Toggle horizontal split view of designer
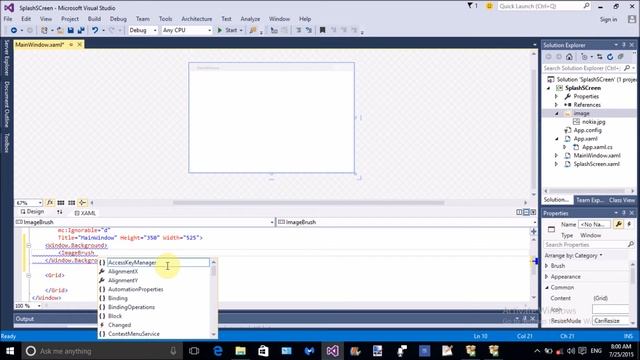 [526, 212]
